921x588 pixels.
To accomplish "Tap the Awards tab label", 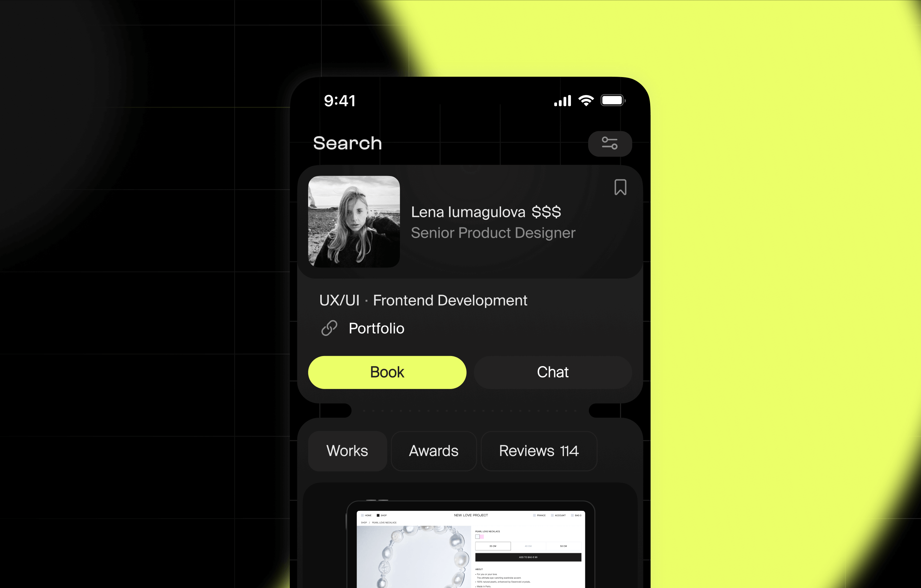I will point(434,450).
